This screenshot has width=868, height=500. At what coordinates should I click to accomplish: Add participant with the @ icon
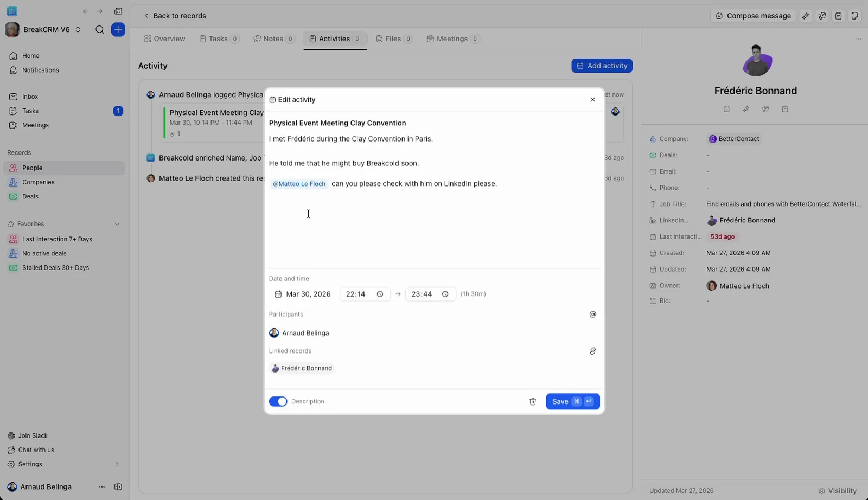click(x=592, y=315)
